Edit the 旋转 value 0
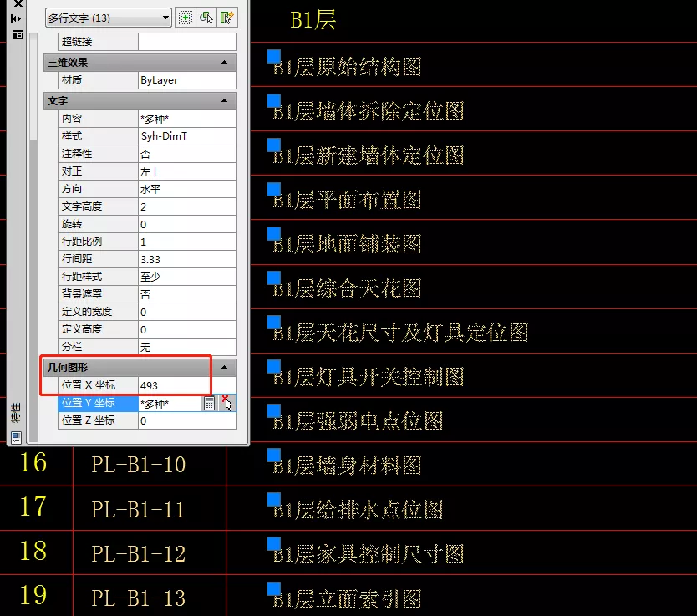Image resolution: width=697 pixels, height=616 pixels. click(187, 224)
